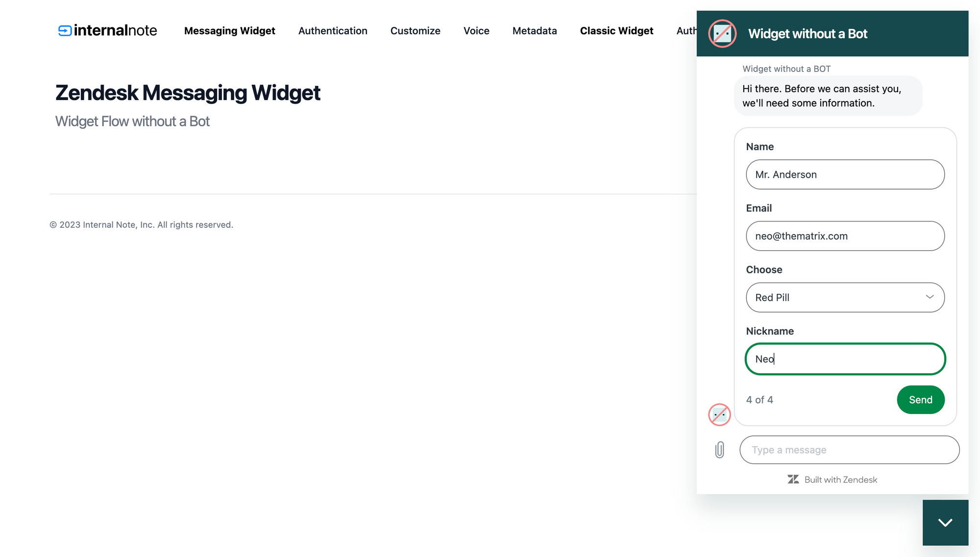Click the green Send button

921,400
